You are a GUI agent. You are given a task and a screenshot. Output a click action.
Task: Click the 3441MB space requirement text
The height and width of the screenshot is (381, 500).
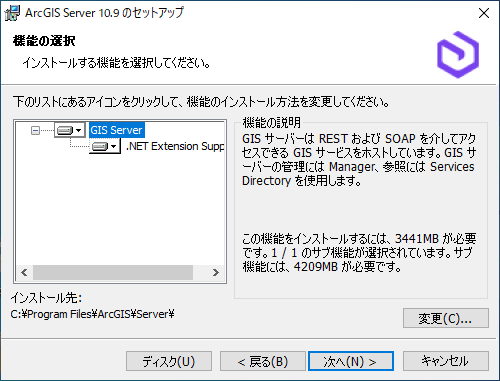point(416,239)
